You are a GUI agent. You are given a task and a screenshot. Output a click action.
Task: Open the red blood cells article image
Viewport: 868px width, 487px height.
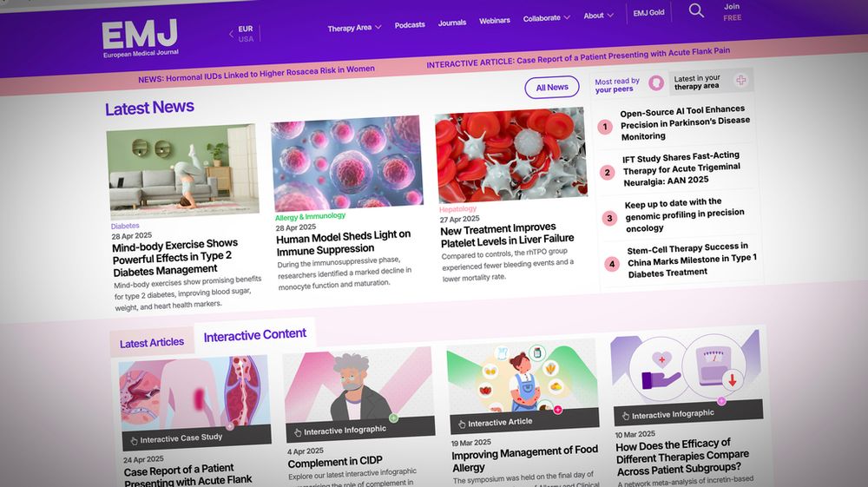pos(511,155)
